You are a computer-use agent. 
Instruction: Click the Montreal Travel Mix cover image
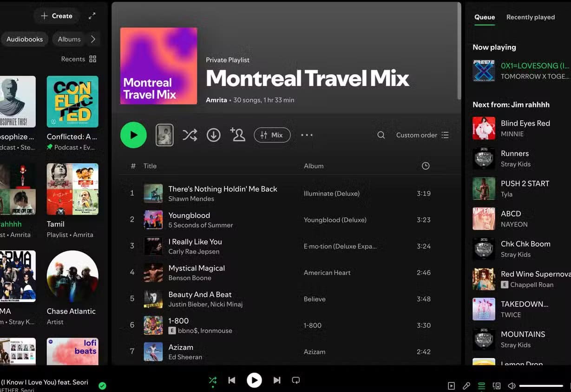click(158, 66)
